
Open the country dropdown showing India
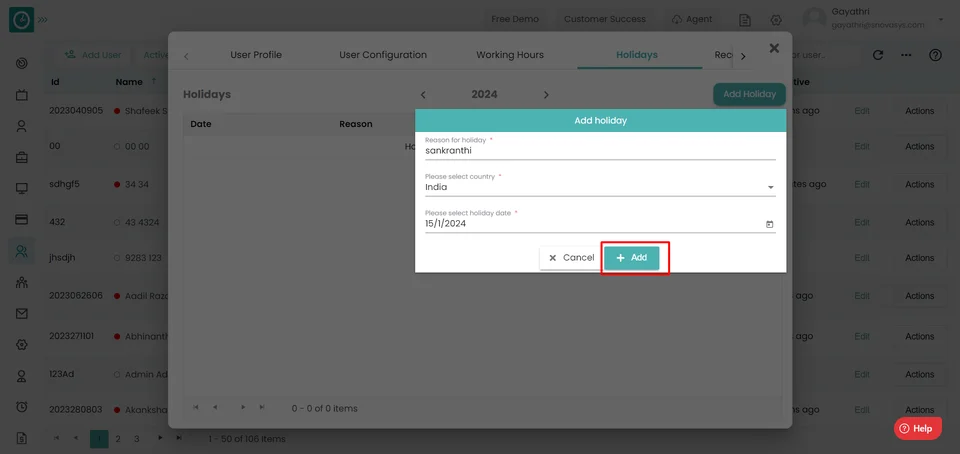point(600,187)
